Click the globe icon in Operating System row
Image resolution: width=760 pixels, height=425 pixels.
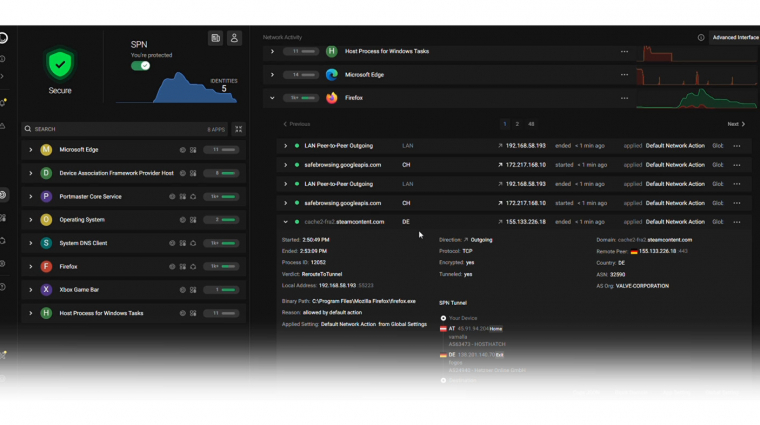pos(183,220)
